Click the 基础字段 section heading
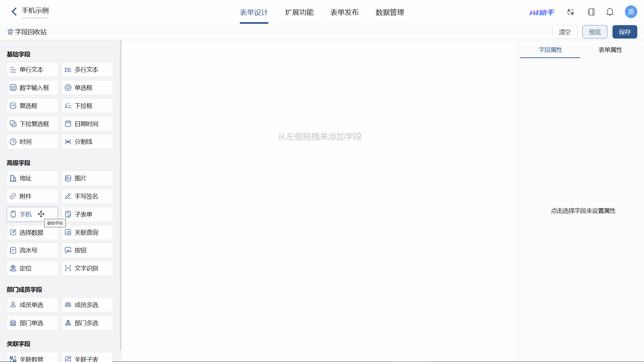This screenshot has width=644, height=362. [18, 54]
